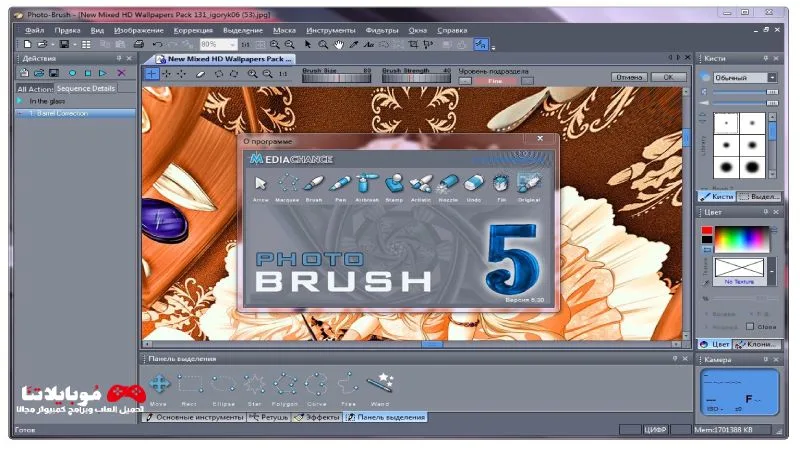Viewport: 800px width, 450px height.
Task: Select the Free selection tool
Action: [x=348, y=383]
